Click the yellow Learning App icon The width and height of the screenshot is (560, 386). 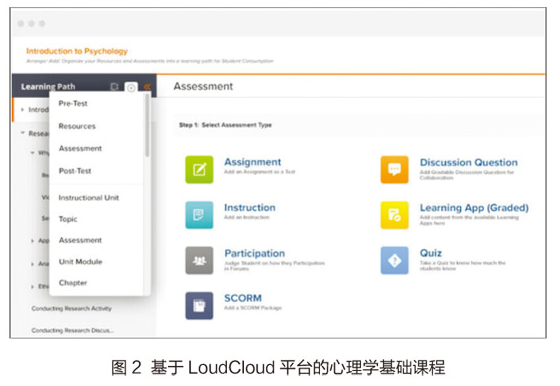click(394, 215)
